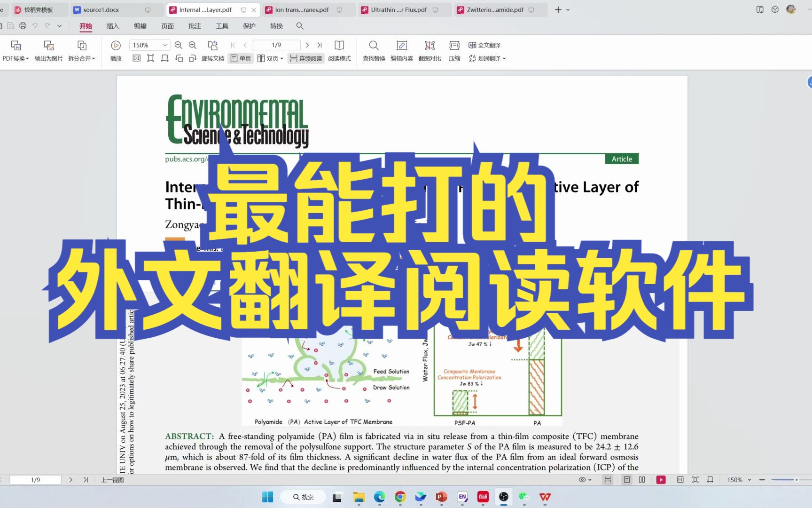Toggle eye protection mode in status bar

[582, 480]
